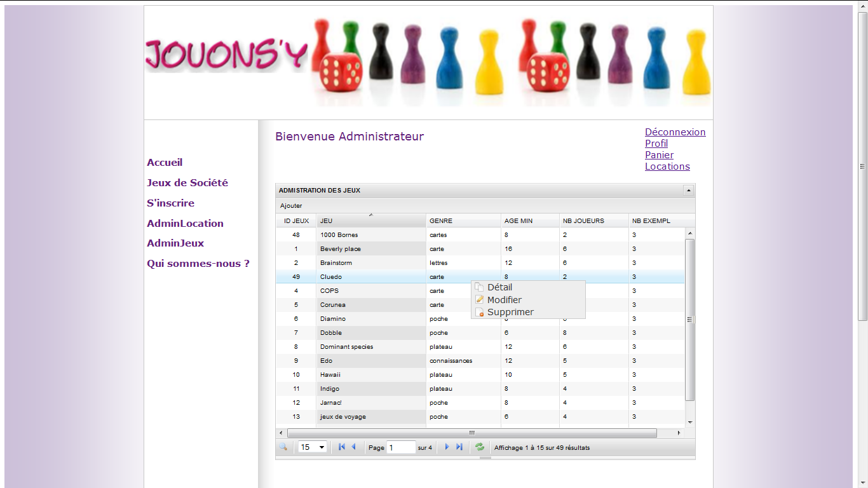The width and height of the screenshot is (868, 488).
Task: Select the Dominant species row
Action: coord(480,347)
